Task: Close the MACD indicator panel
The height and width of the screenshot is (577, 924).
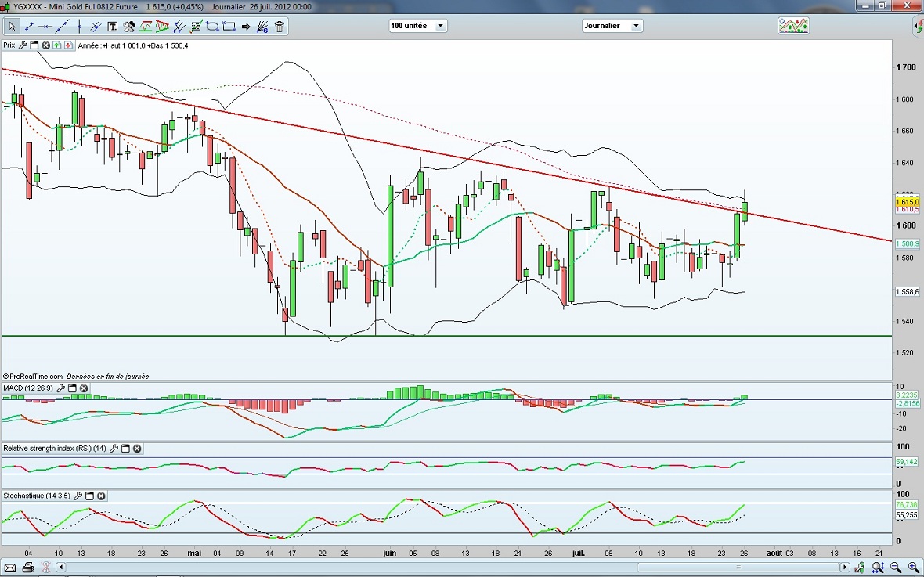Action: click(x=84, y=388)
